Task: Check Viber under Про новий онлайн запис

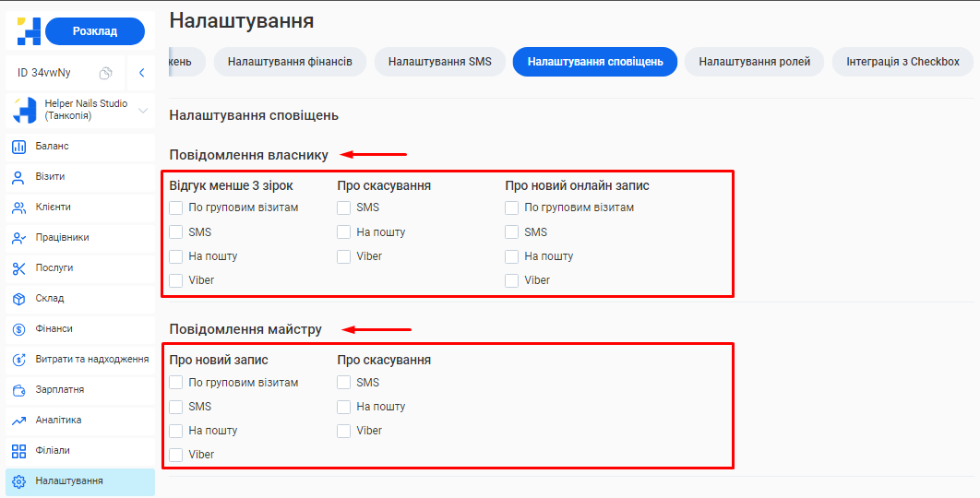Action: click(512, 280)
